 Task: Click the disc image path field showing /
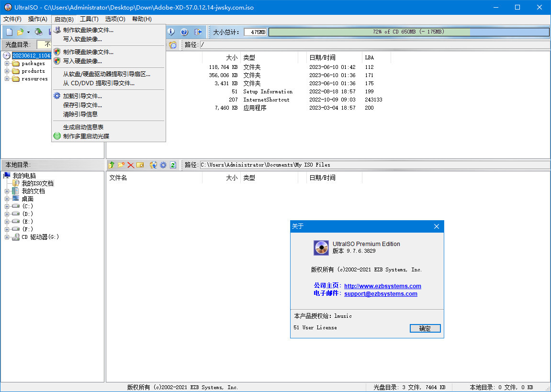pos(375,45)
